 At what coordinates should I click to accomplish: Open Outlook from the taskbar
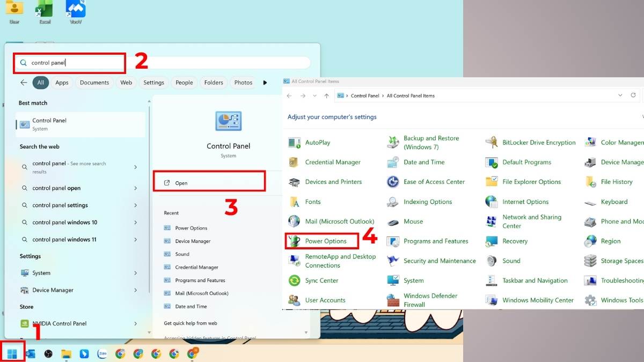tap(31, 353)
